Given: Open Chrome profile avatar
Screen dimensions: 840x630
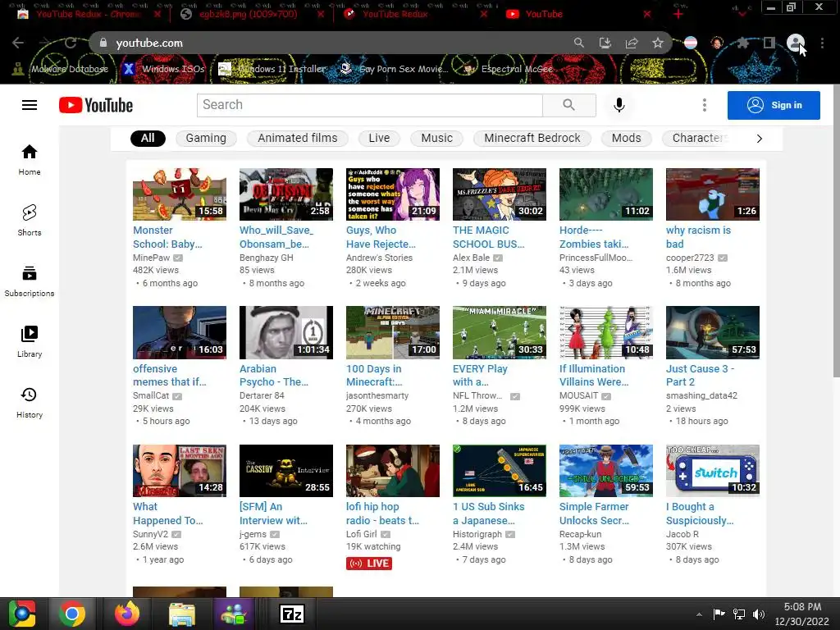Looking at the screenshot, I should (795, 43).
